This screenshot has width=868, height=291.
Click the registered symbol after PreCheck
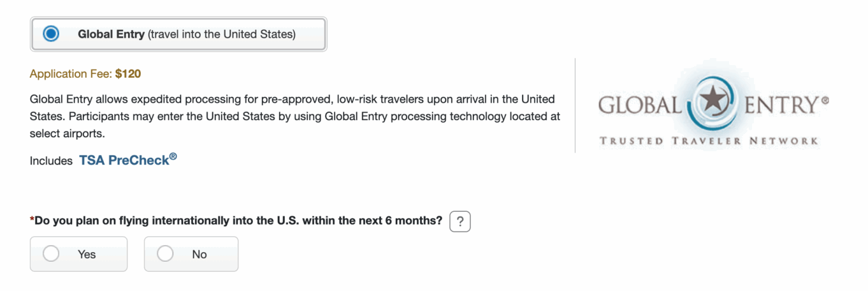click(x=173, y=156)
